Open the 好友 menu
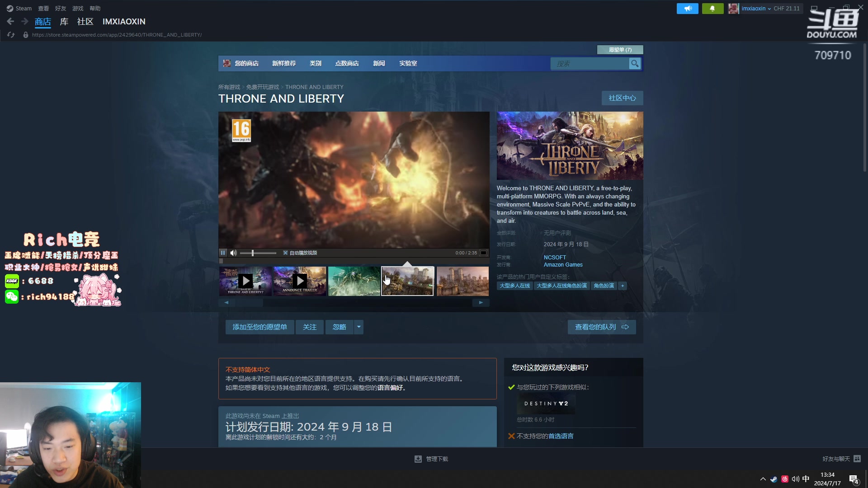Viewport: 868px width, 488px height. coord(61,9)
